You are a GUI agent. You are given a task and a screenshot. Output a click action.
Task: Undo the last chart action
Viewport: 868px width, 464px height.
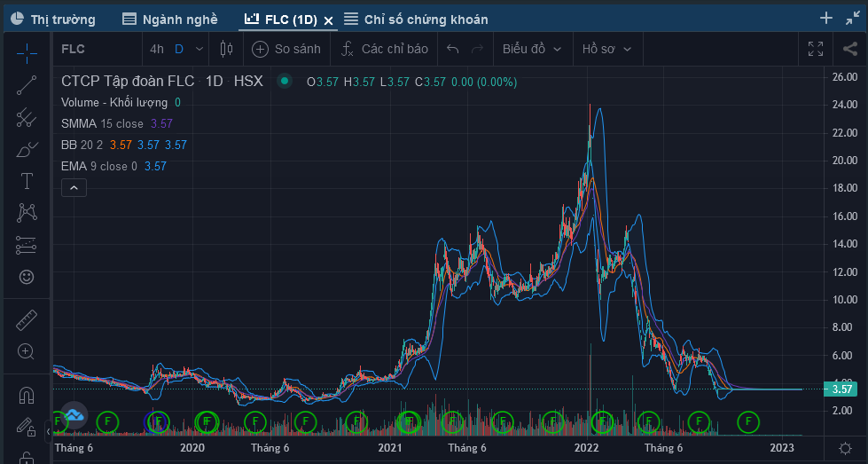pos(453,50)
